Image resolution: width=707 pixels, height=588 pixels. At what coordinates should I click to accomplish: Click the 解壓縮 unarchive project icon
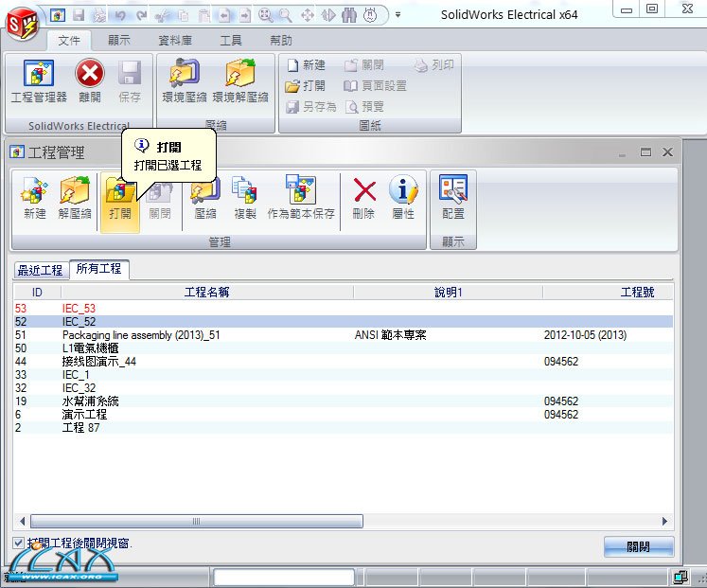point(75,199)
